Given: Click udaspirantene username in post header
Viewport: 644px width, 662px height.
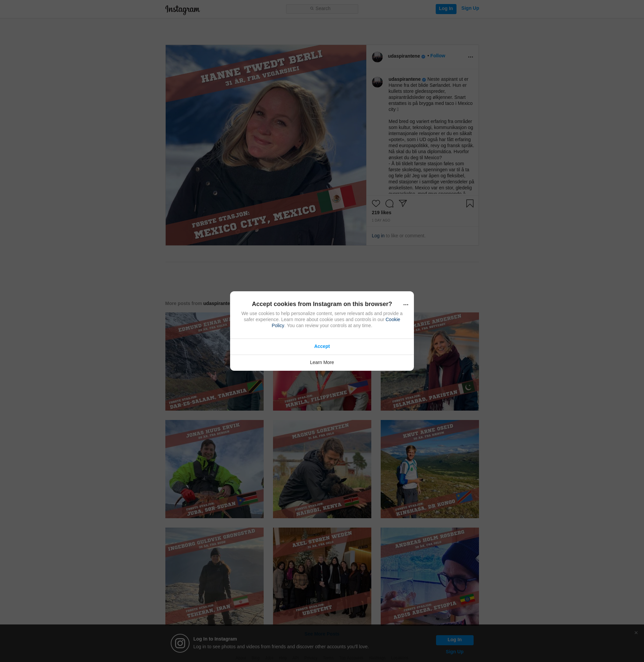Looking at the screenshot, I should point(404,56).
